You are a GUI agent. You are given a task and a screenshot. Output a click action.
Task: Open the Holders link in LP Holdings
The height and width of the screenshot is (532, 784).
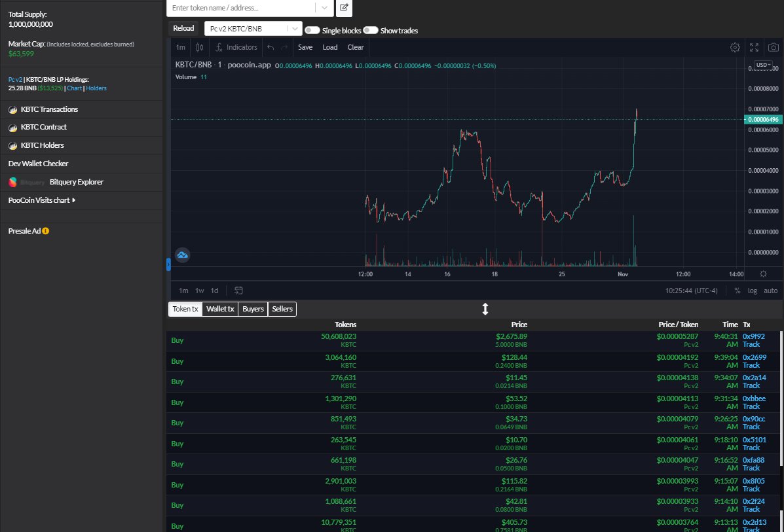tap(96, 88)
